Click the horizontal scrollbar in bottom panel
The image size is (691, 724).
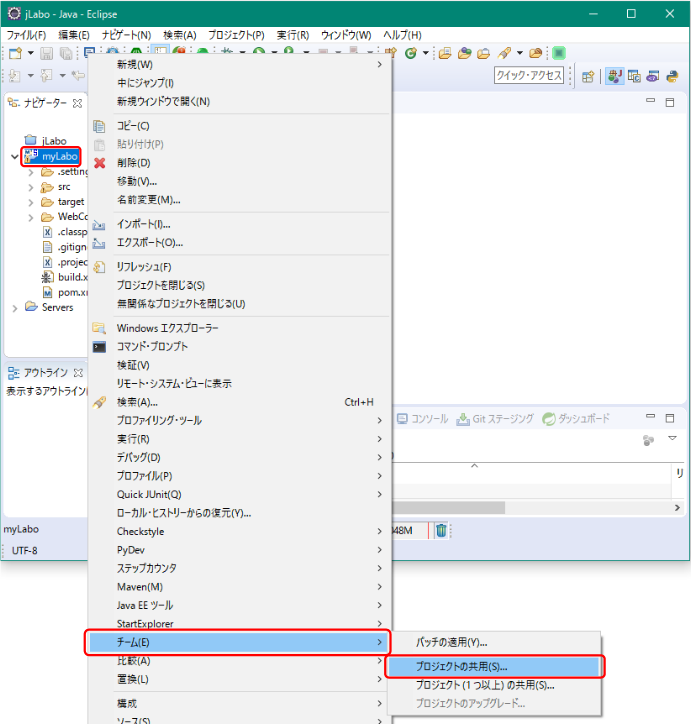[448, 508]
